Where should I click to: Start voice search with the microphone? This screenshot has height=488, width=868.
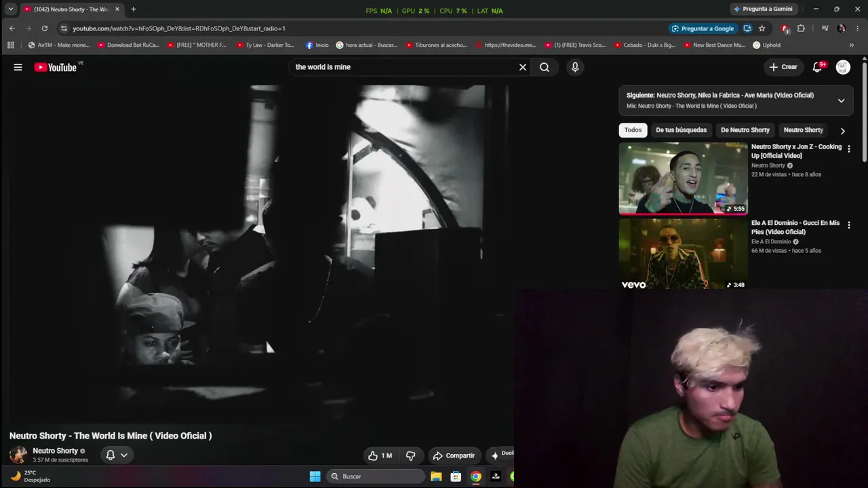575,67
